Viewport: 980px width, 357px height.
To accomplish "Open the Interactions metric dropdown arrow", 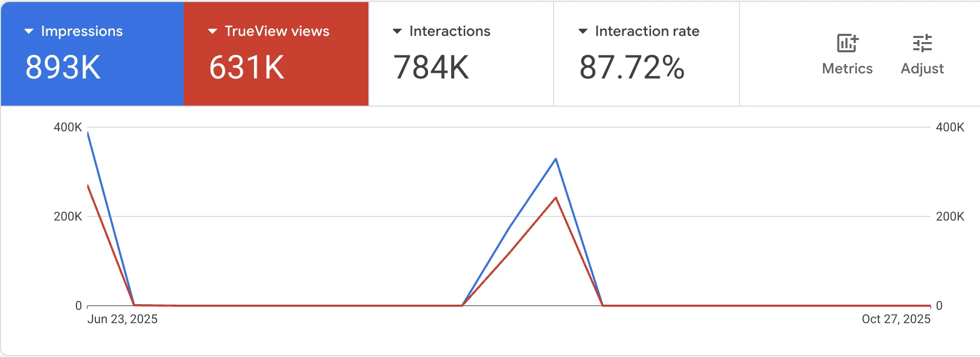I will coord(397,31).
